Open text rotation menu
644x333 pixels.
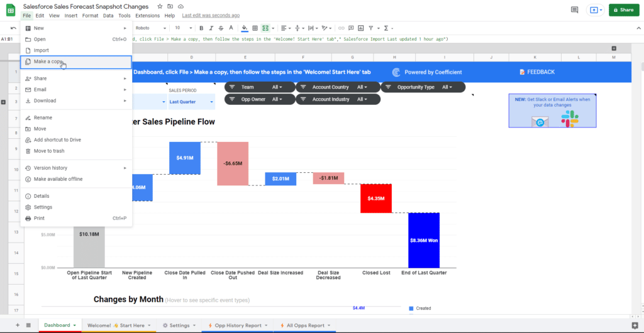click(x=326, y=28)
